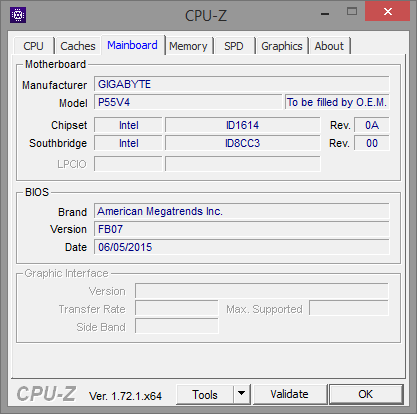Screen dimensions: 417x414
Task: Open the SPD tab
Action: [234, 46]
